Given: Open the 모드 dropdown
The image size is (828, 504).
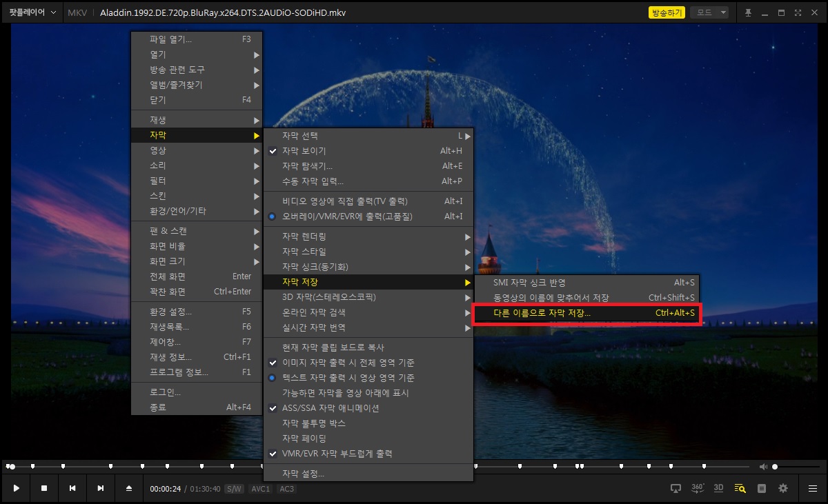Looking at the screenshot, I should click(x=711, y=12).
